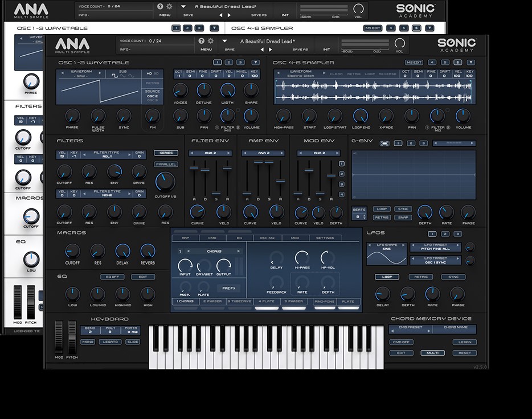Expand the OSC 1-3 Wavetable dropdown arrow
The image size is (532, 419).
point(252,62)
